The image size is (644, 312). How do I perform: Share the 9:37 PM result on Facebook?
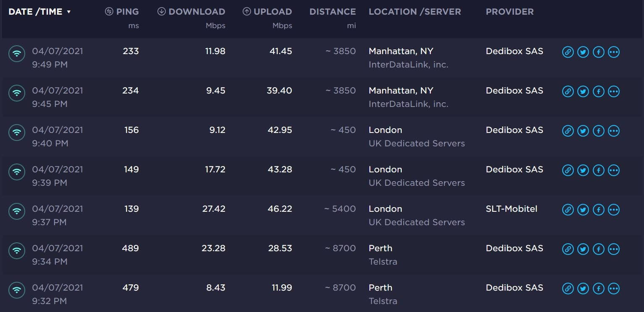click(598, 210)
